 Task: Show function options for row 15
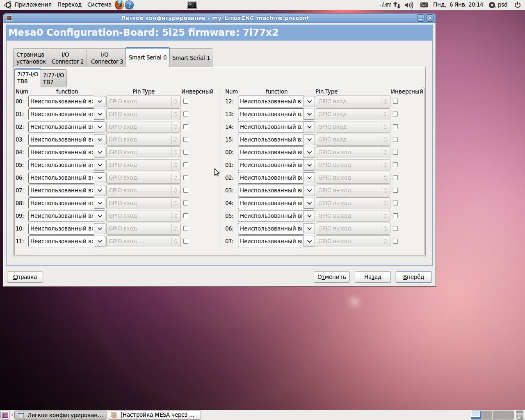tap(309, 139)
